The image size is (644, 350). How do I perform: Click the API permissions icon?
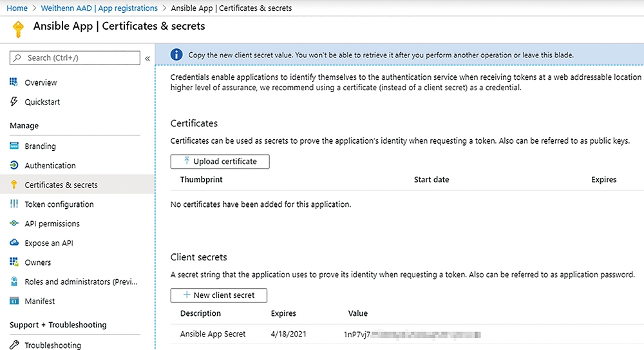14,223
